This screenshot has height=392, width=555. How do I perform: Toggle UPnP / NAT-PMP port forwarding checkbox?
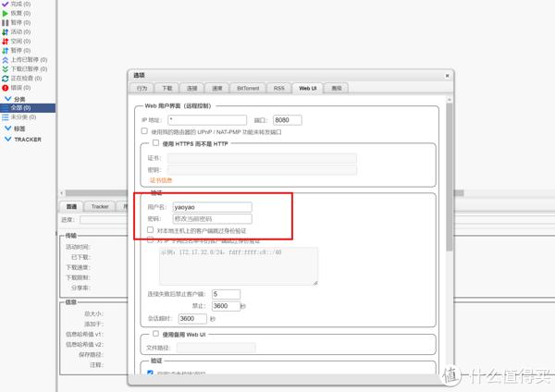(144, 131)
